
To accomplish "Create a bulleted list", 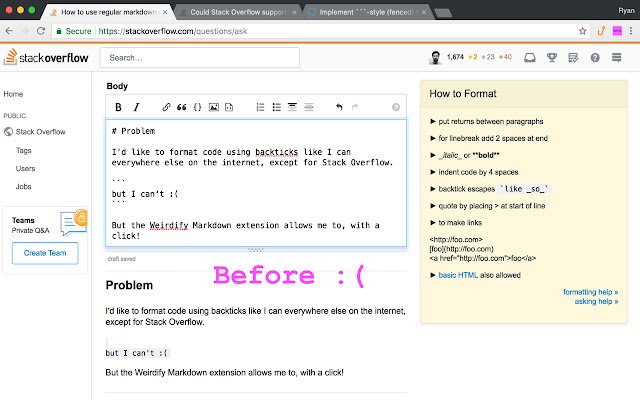I will click(x=276, y=107).
